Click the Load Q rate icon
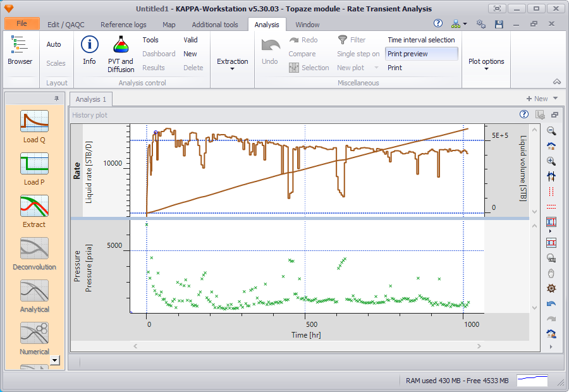The width and height of the screenshot is (569, 392). (x=35, y=121)
